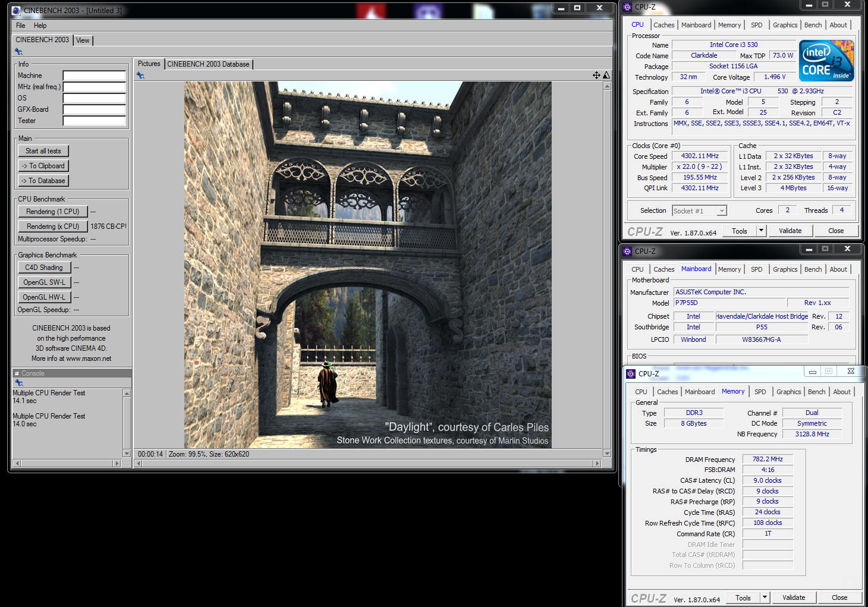This screenshot has width=868, height=607.
Task: Click the Tester input field
Action: point(95,121)
